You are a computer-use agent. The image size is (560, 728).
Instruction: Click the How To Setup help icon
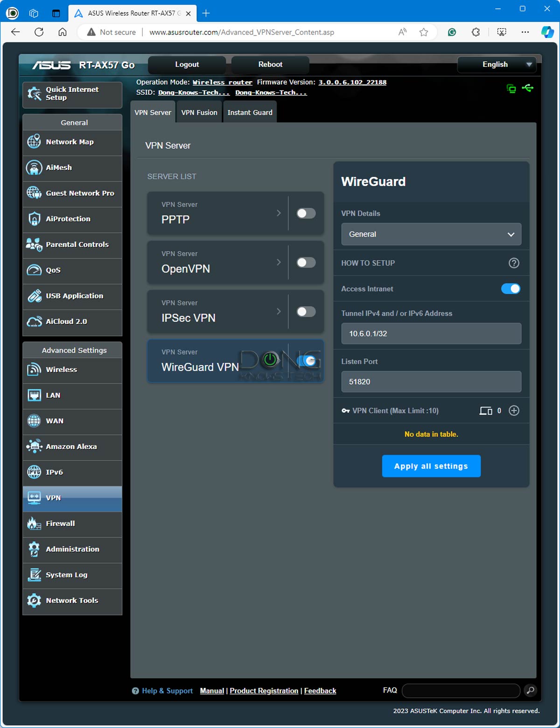(x=514, y=263)
